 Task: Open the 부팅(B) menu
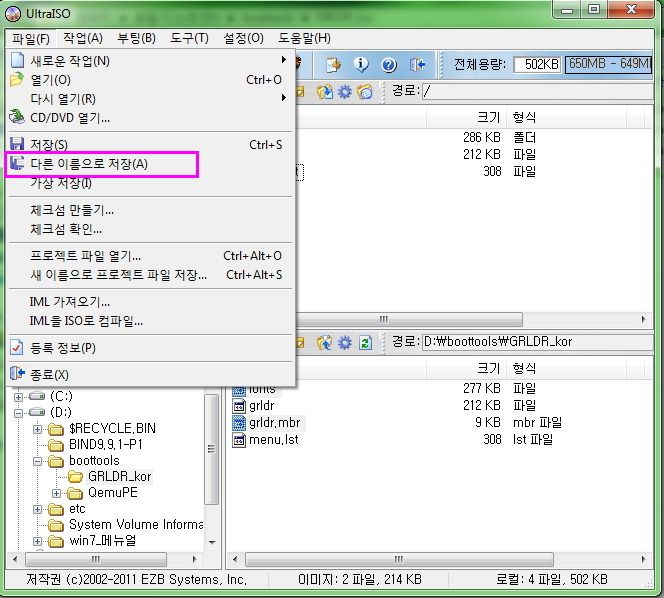(x=136, y=38)
